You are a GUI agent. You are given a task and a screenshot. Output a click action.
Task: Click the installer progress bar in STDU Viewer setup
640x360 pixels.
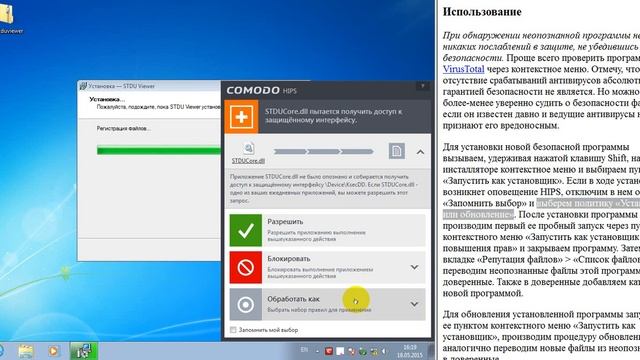tap(158, 150)
